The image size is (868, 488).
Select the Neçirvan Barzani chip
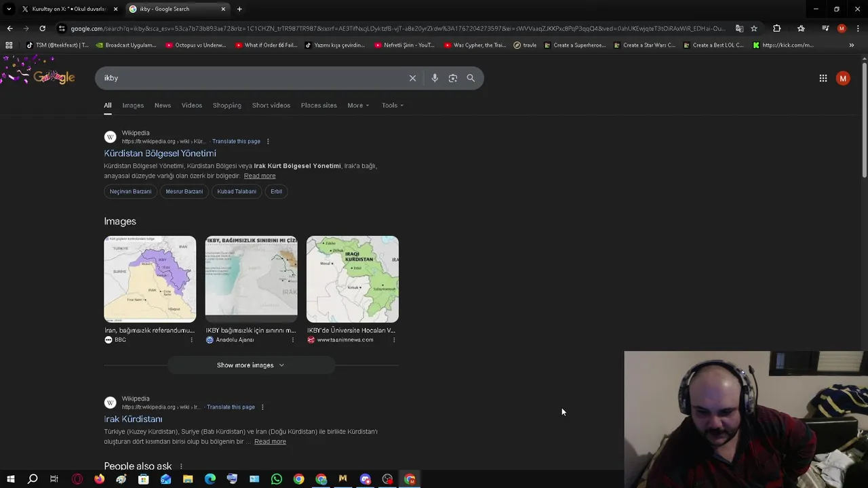coord(131,192)
